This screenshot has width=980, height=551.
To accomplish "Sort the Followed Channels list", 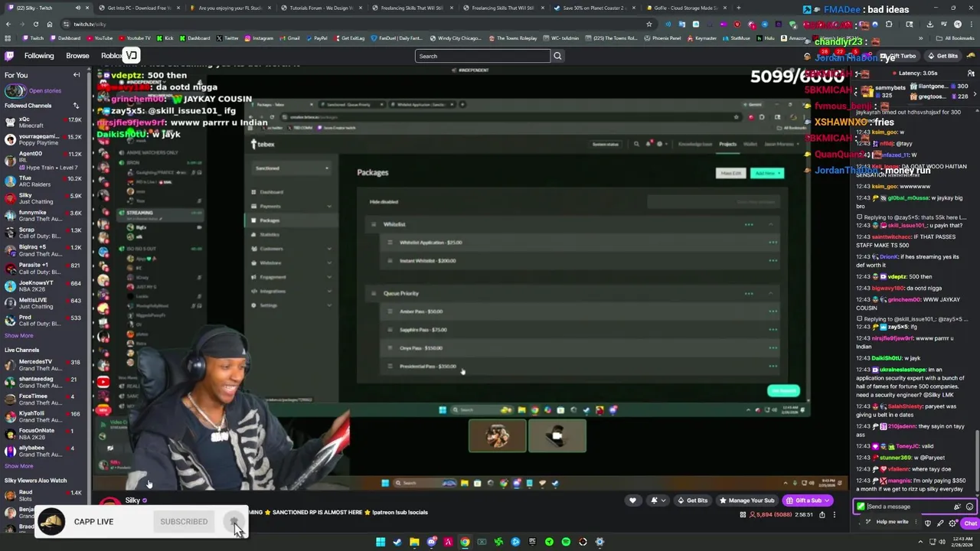I will (76, 106).
